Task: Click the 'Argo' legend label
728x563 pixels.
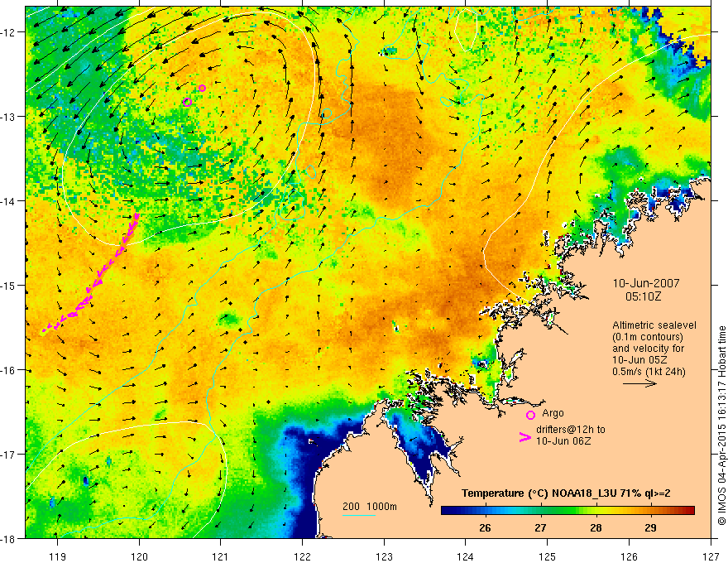Action: [553, 413]
